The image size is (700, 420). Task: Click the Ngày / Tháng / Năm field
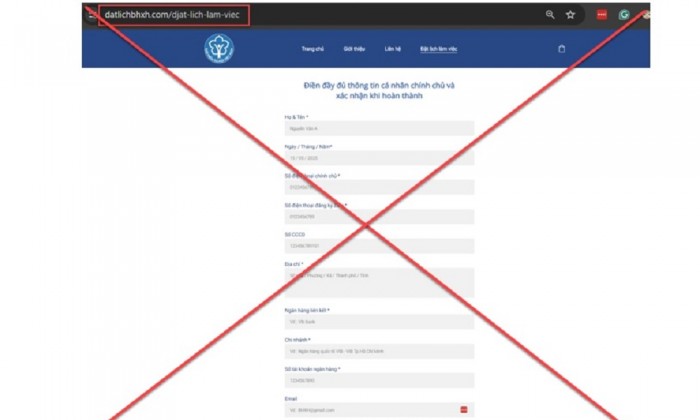[379, 158]
